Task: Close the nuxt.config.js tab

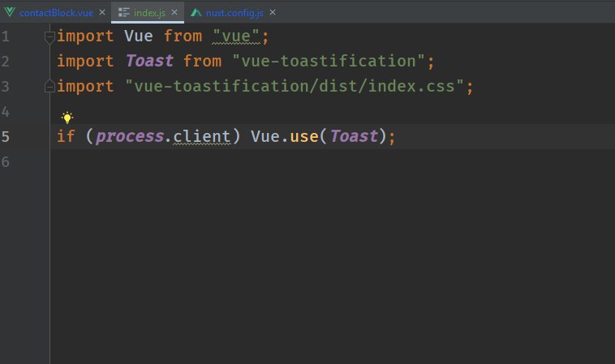Action: tap(273, 12)
